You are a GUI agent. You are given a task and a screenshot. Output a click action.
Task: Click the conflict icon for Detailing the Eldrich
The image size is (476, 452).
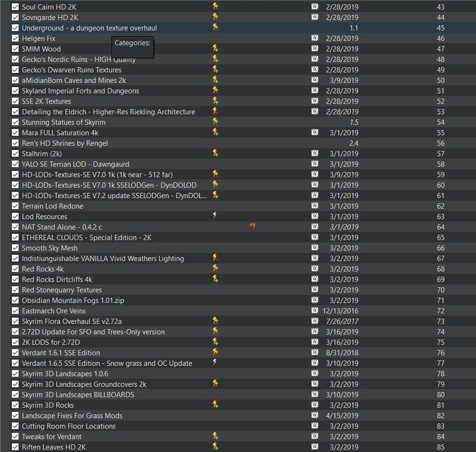[x=215, y=111]
